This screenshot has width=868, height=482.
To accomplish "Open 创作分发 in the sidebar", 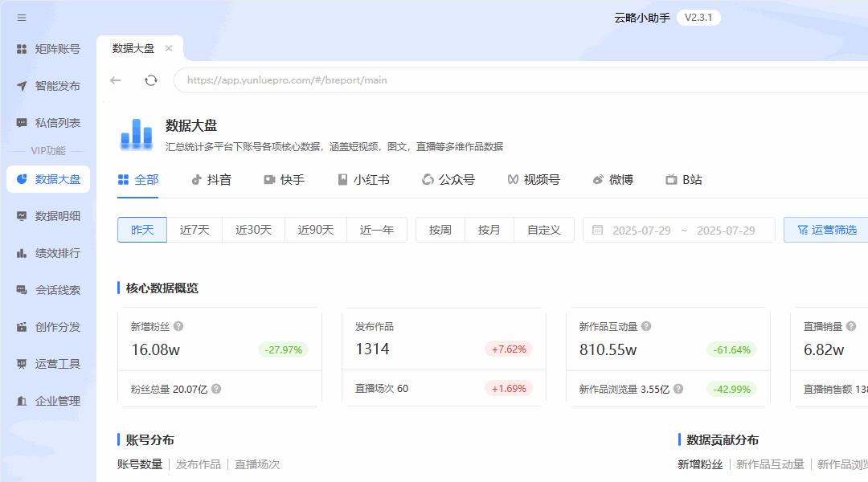I will tap(48, 327).
